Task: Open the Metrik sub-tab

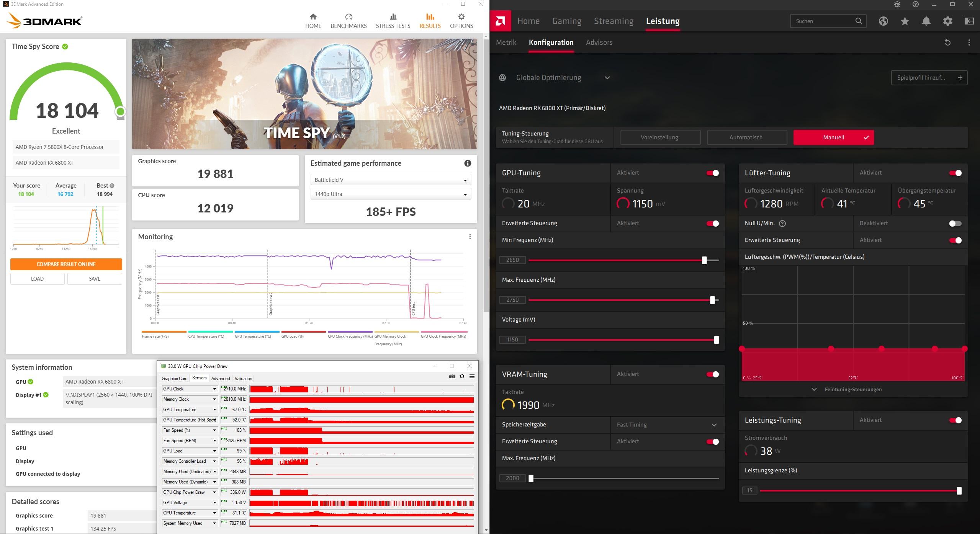Action: [x=506, y=42]
